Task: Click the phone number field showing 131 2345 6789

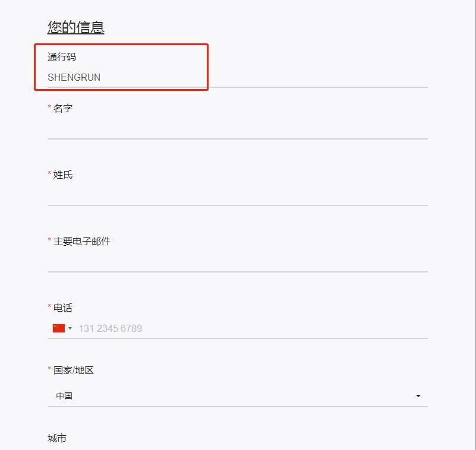Action: [x=253, y=328]
